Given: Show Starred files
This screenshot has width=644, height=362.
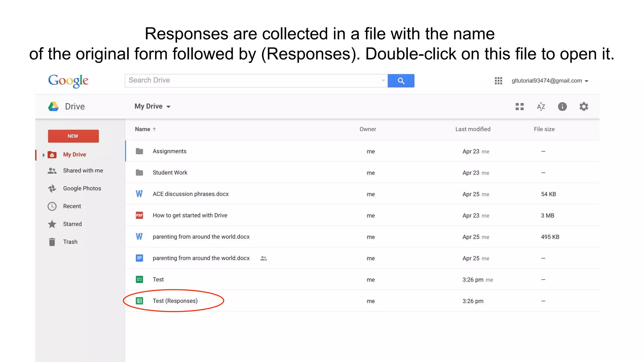Looking at the screenshot, I should point(72,224).
